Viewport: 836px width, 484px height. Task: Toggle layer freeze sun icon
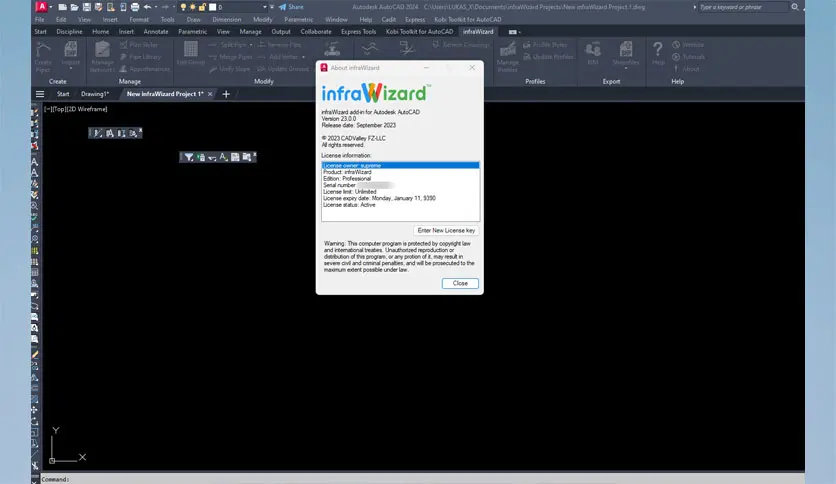193,7
